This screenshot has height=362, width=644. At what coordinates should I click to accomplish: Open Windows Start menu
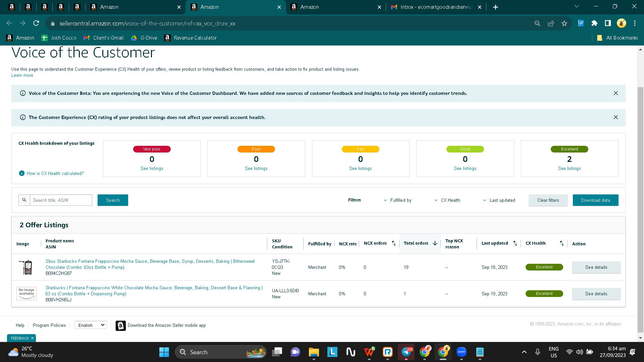point(164,352)
